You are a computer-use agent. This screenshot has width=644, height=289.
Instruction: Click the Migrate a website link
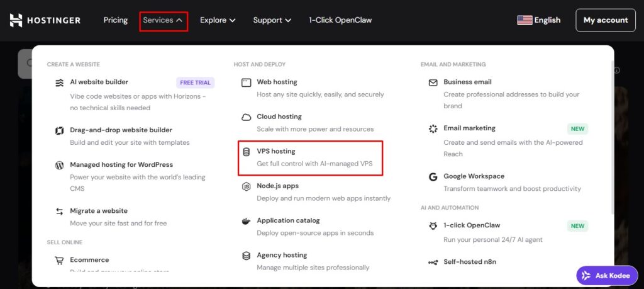point(99,211)
